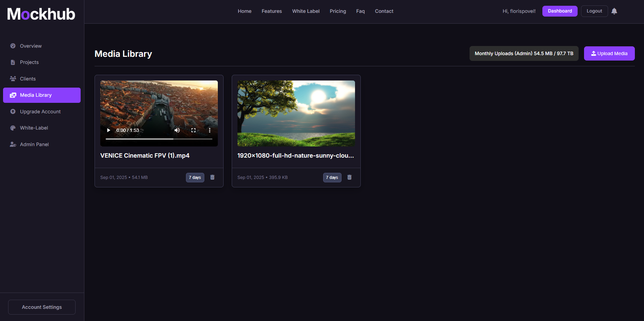Screen dimensions: 644x321
Task: Click the Upload Media button
Action: pyautogui.click(x=609, y=53)
